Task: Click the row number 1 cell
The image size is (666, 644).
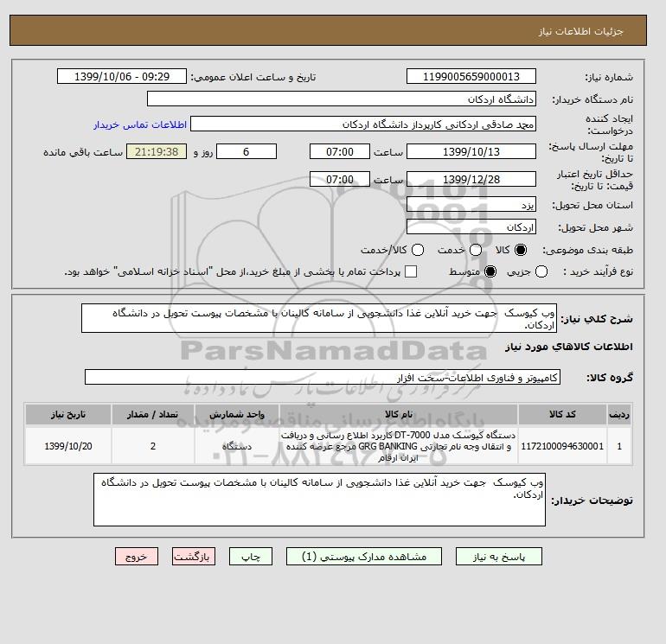Action: point(619,446)
